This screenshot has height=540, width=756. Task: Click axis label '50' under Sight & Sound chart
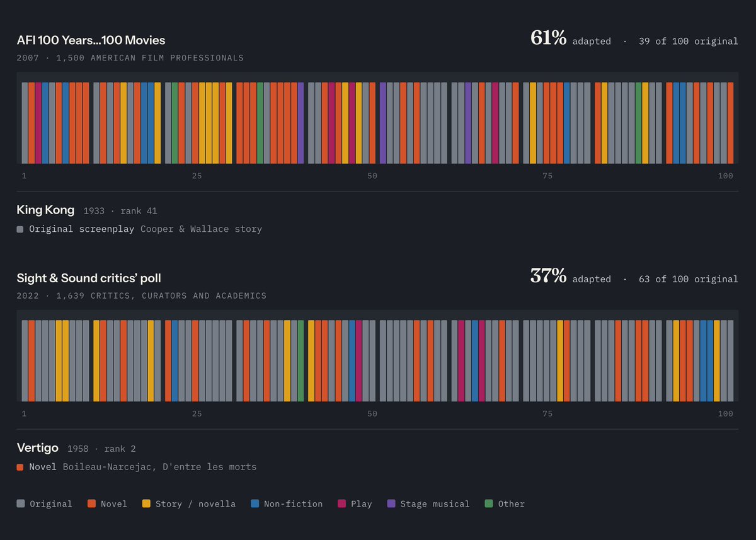[372, 413]
